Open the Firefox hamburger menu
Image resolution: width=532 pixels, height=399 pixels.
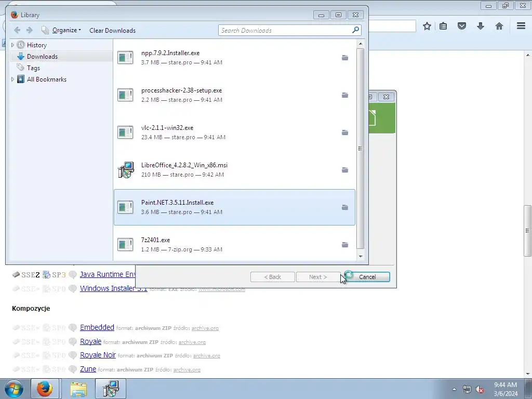tap(521, 26)
